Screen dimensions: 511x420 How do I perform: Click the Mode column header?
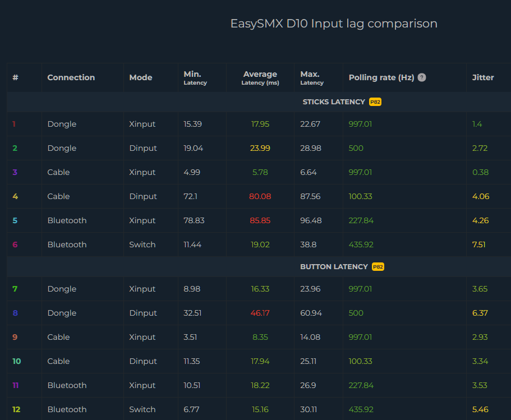(x=141, y=77)
